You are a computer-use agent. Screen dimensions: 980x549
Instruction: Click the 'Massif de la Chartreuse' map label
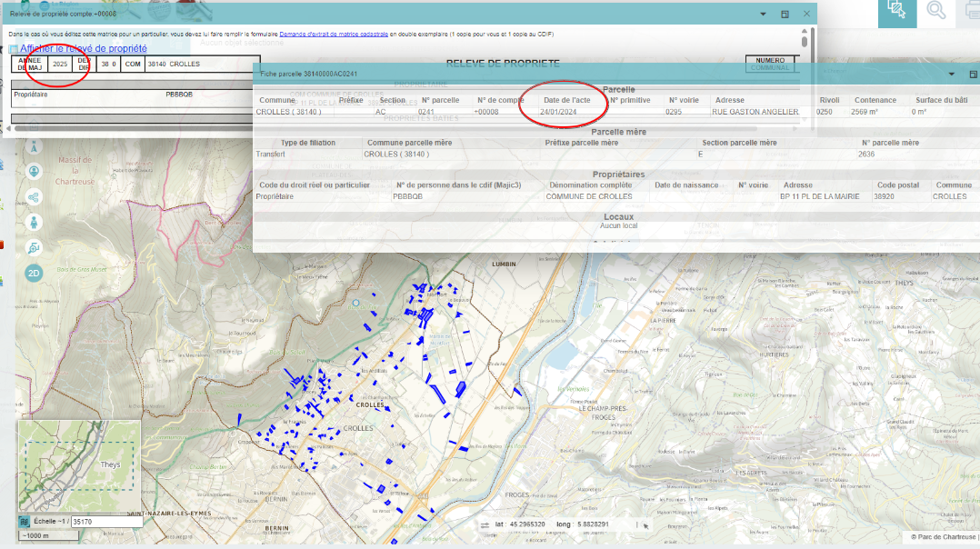(x=75, y=171)
